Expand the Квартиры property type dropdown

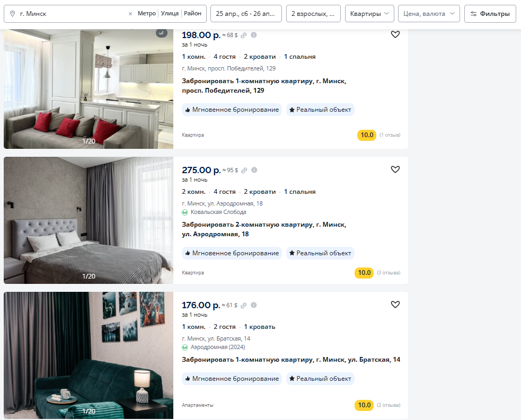[369, 14]
